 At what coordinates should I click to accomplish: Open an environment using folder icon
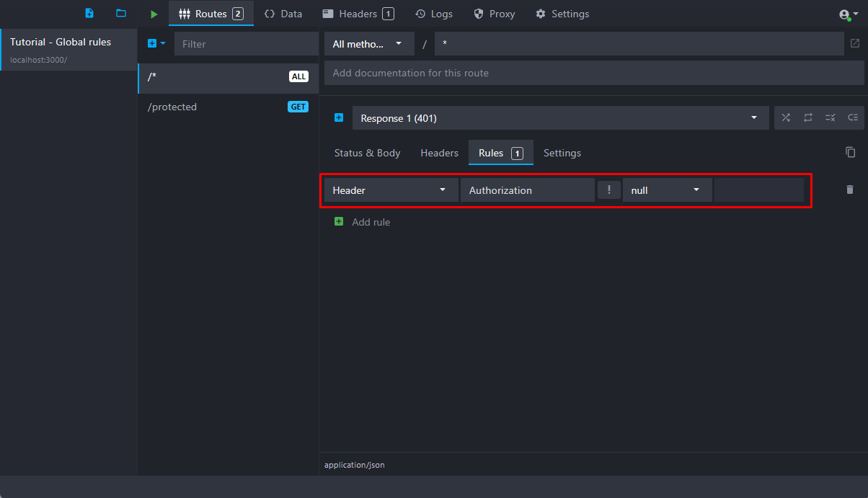(x=121, y=14)
